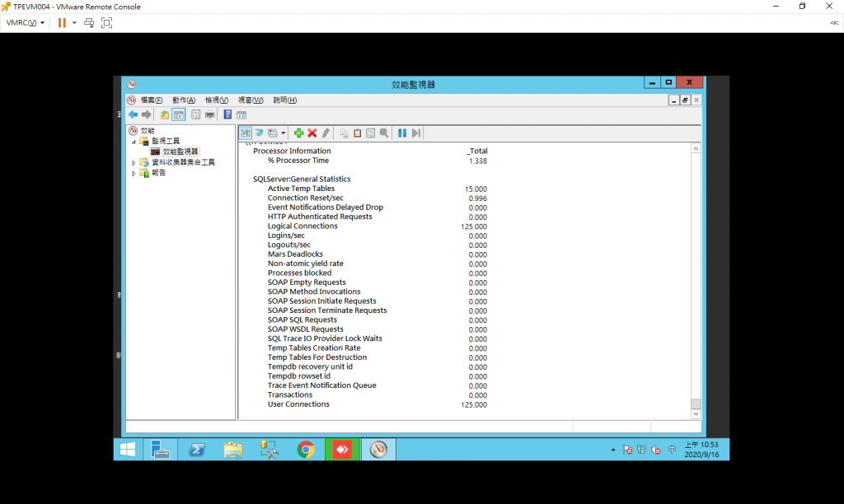Select the Processes blocked counter
Viewport: 844px width, 504px height.
(x=299, y=273)
